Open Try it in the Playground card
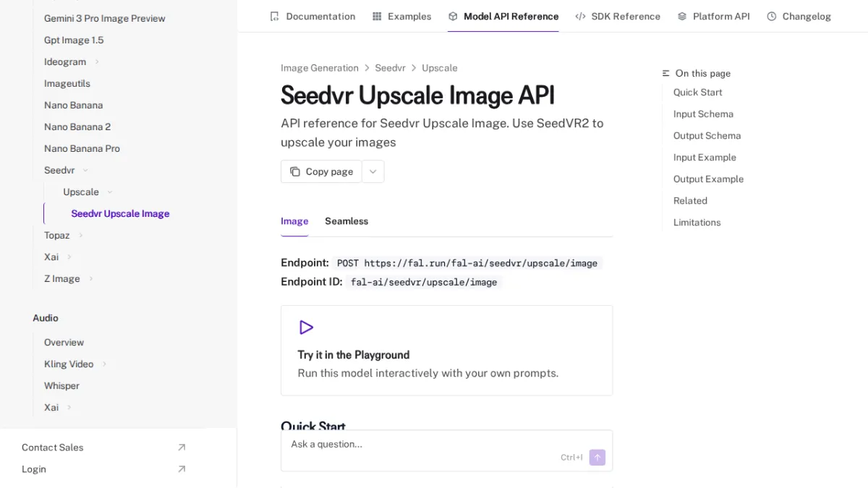This screenshot has width=868, height=488. (446, 351)
